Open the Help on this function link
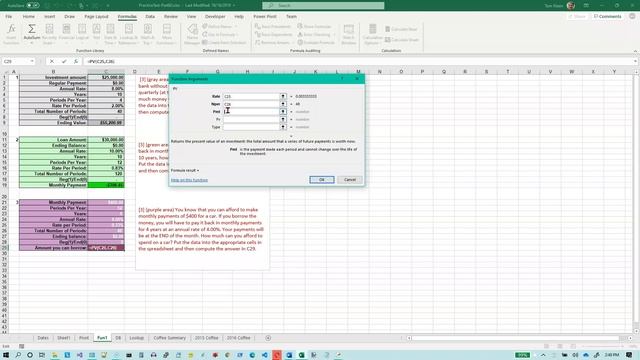 pyautogui.click(x=189, y=180)
